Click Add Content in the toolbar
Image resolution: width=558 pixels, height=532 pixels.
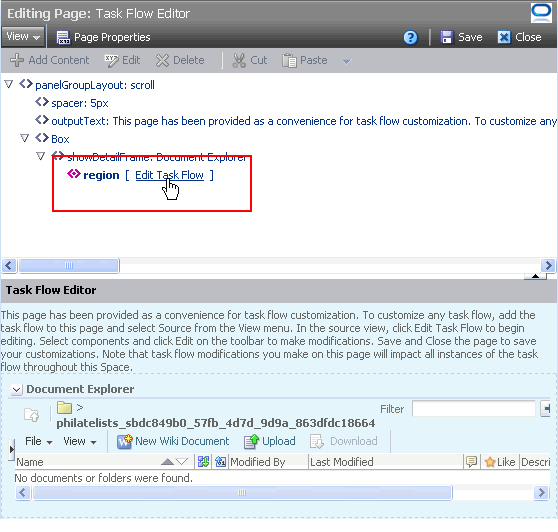50,60
